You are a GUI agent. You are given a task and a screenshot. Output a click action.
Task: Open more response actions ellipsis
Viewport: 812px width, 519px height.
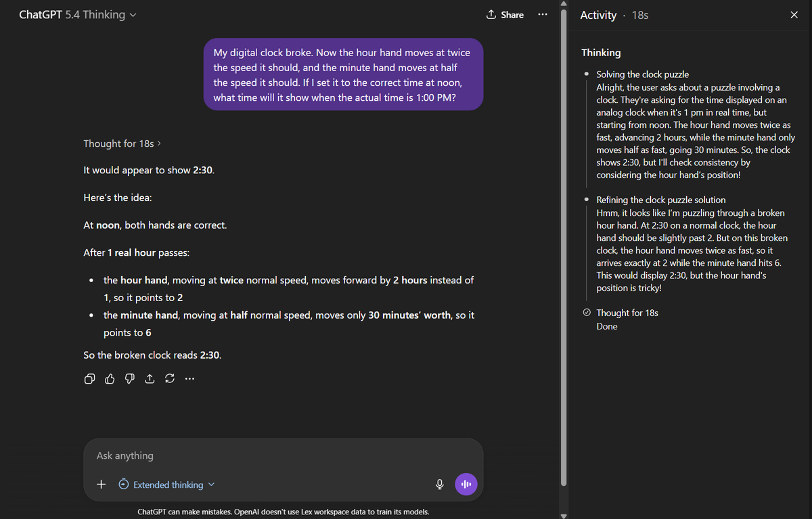189,379
